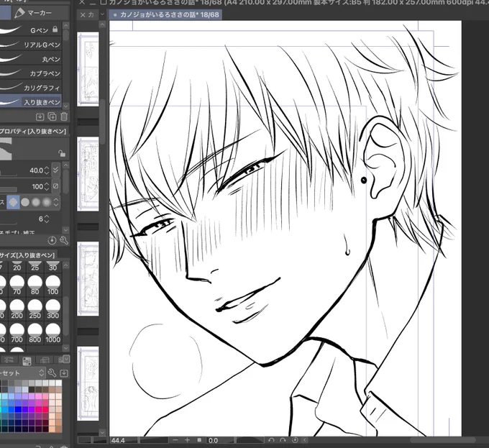Toggle the lock icon on Gペン
Image resolution: width=489 pixels, height=448 pixels.
[x=55, y=29]
